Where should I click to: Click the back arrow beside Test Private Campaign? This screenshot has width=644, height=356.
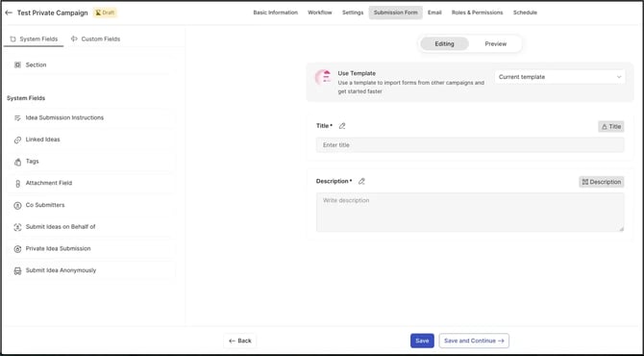click(9, 13)
